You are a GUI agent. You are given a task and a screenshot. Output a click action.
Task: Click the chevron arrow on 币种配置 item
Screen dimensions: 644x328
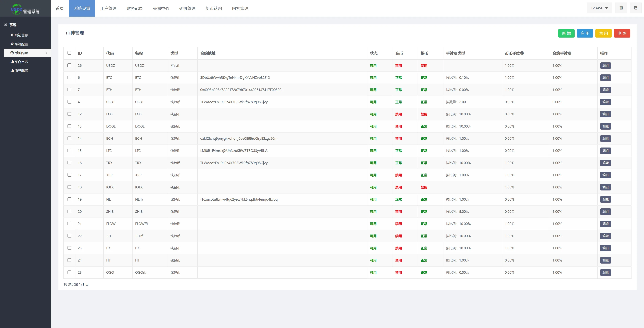click(x=46, y=53)
